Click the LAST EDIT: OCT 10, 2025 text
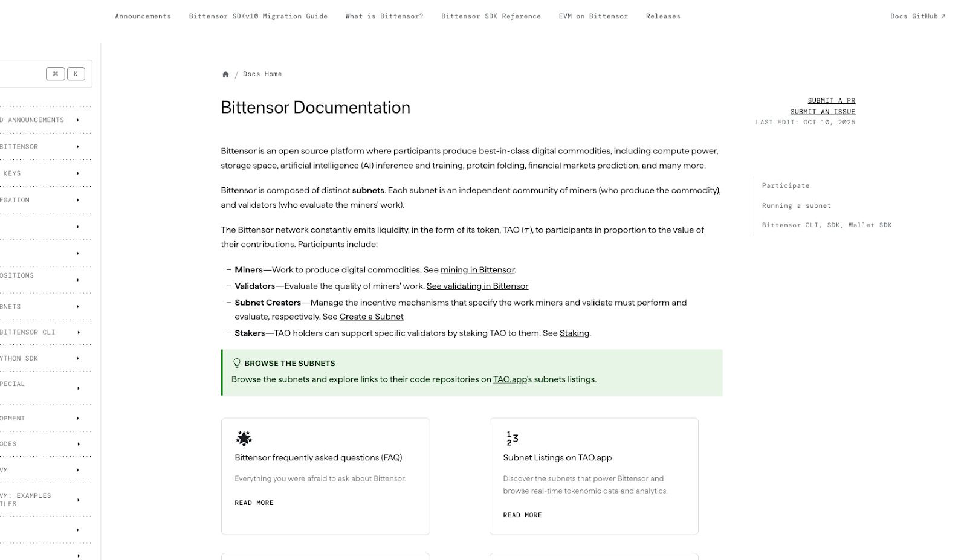The height and width of the screenshot is (560, 967). pyautogui.click(x=805, y=122)
